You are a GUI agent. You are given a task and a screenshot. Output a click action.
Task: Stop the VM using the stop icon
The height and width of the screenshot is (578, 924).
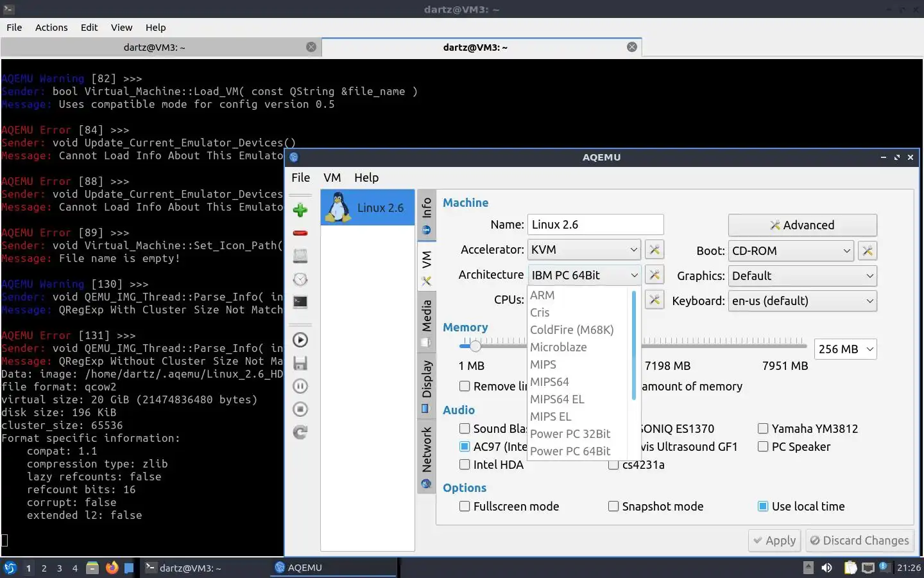300,409
